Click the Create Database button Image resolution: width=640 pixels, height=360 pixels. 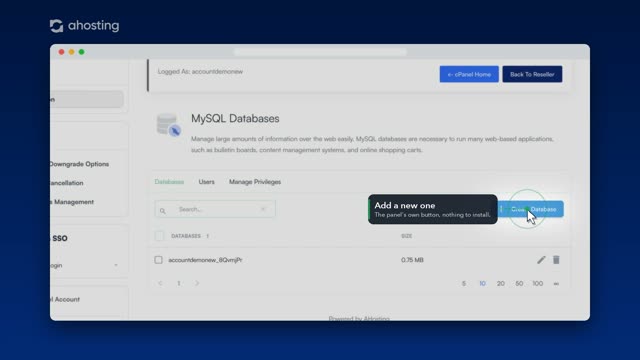[531, 209]
